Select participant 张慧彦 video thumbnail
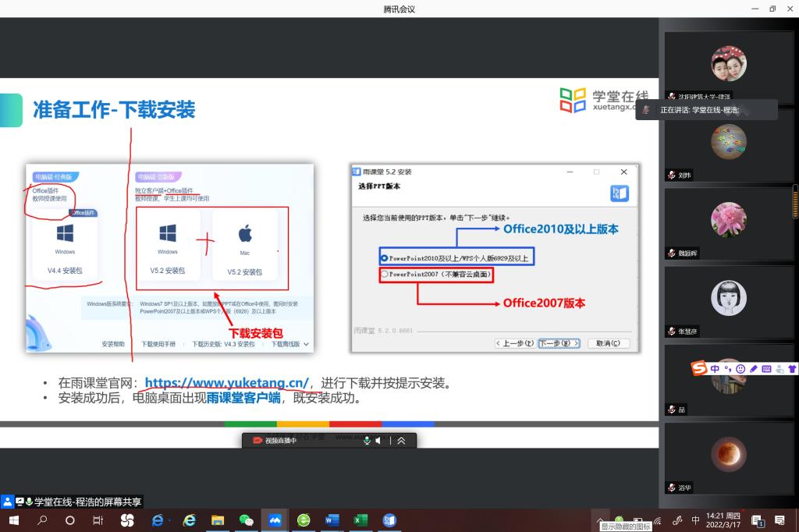Image resolution: width=799 pixels, height=532 pixels. point(728,304)
